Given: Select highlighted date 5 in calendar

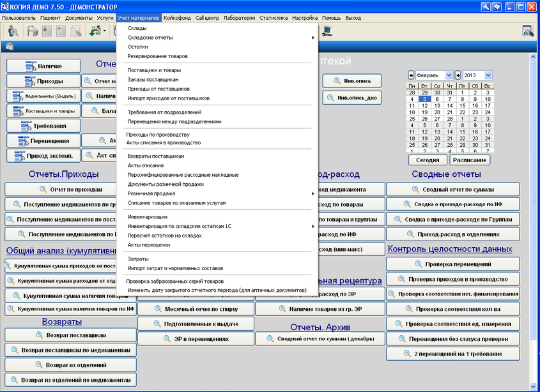Looking at the screenshot, I should (x=424, y=99).
